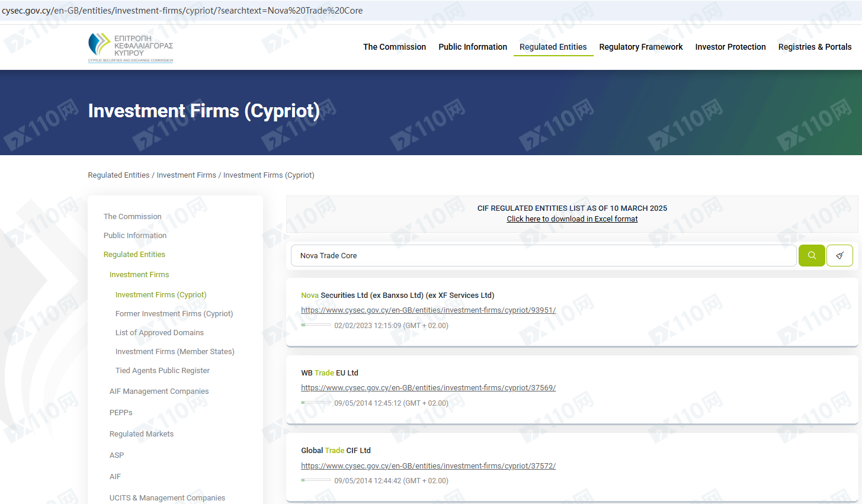Viewport: 862px width, 504px height.
Task: Open Regulatory Framework top menu
Action: point(640,47)
